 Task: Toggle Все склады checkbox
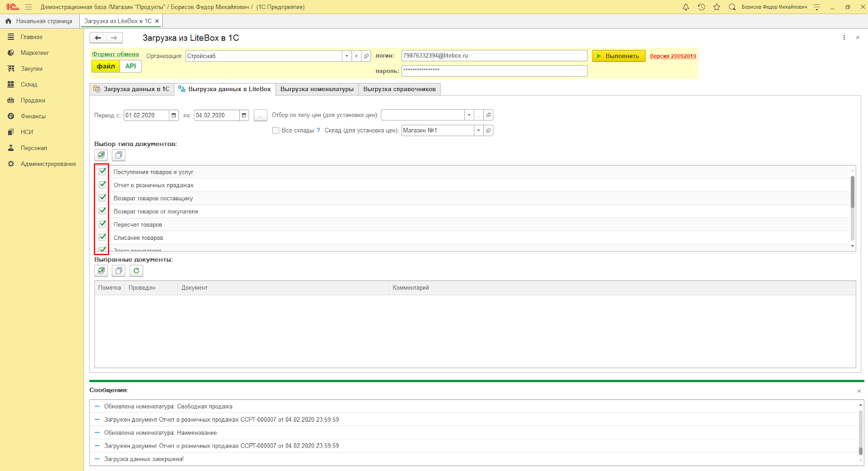click(x=276, y=130)
